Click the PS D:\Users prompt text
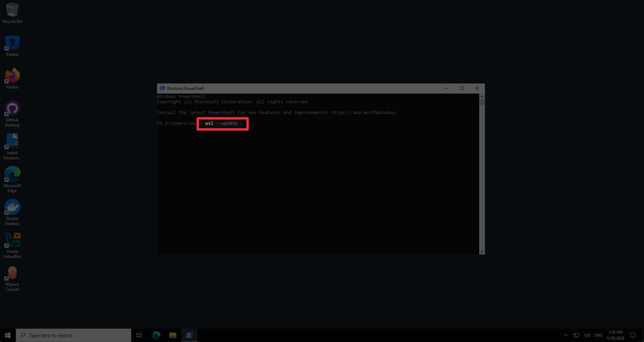 point(180,123)
